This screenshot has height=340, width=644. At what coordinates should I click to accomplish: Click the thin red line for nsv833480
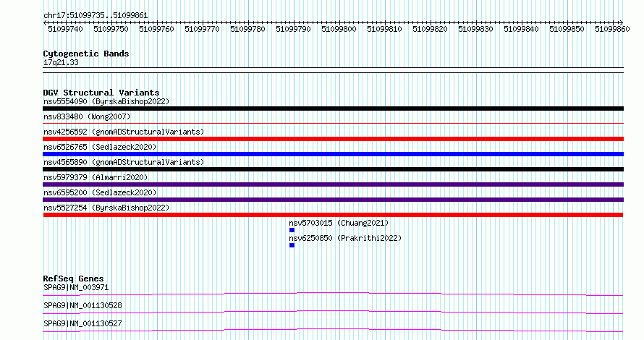[x=333, y=123]
